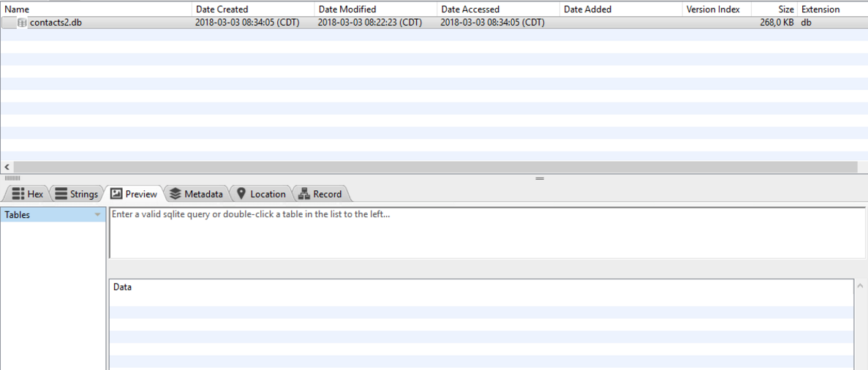This screenshot has width=868, height=370.
Task: Click the db extension cell
Action: (807, 23)
